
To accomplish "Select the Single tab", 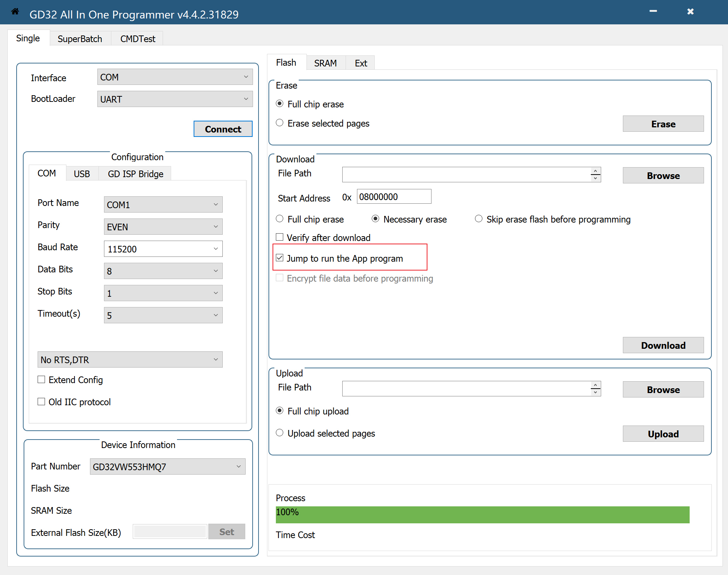I will 28,38.
